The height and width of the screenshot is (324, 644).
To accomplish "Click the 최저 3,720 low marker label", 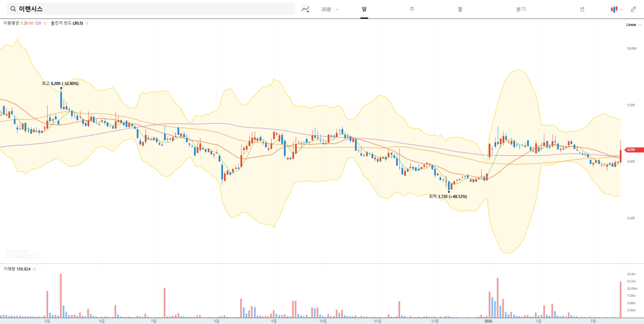I will coord(448,196).
